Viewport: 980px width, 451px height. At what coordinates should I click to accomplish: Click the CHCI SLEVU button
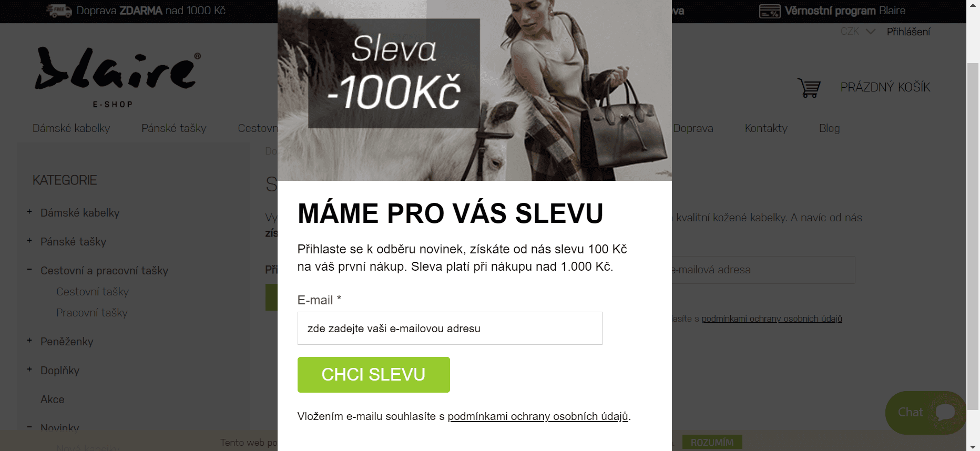tap(374, 375)
